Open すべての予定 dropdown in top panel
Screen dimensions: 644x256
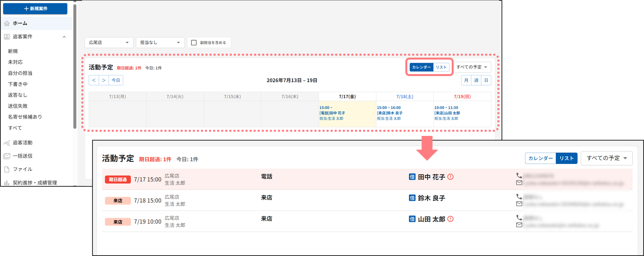472,67
